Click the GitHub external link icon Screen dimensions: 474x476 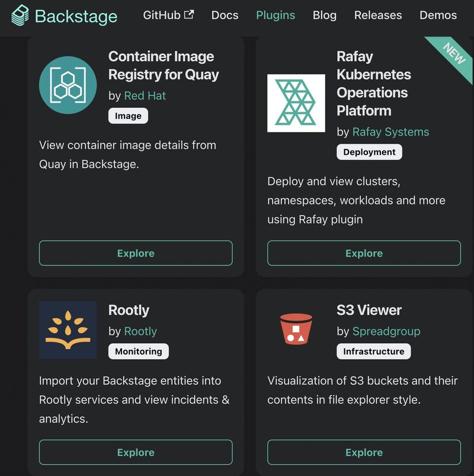(x=189, y=14)
